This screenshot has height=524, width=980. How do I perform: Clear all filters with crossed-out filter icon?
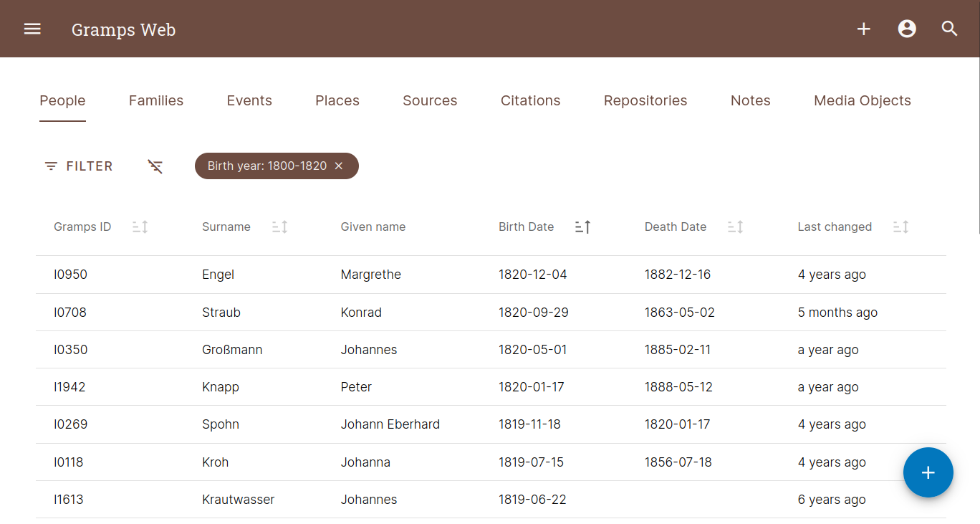[x=155, y=166]
